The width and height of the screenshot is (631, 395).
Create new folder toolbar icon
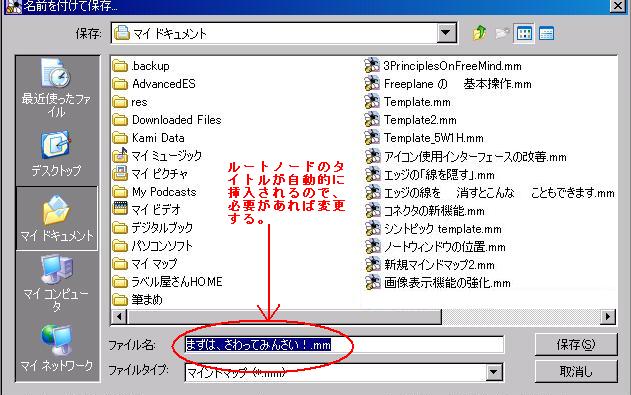point(501,33)
